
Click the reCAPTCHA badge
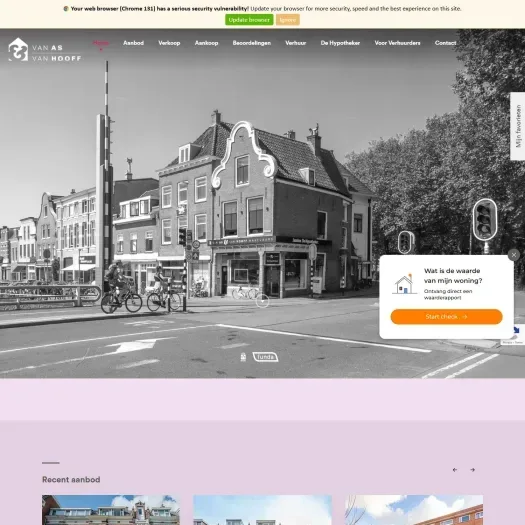point(518,335)
